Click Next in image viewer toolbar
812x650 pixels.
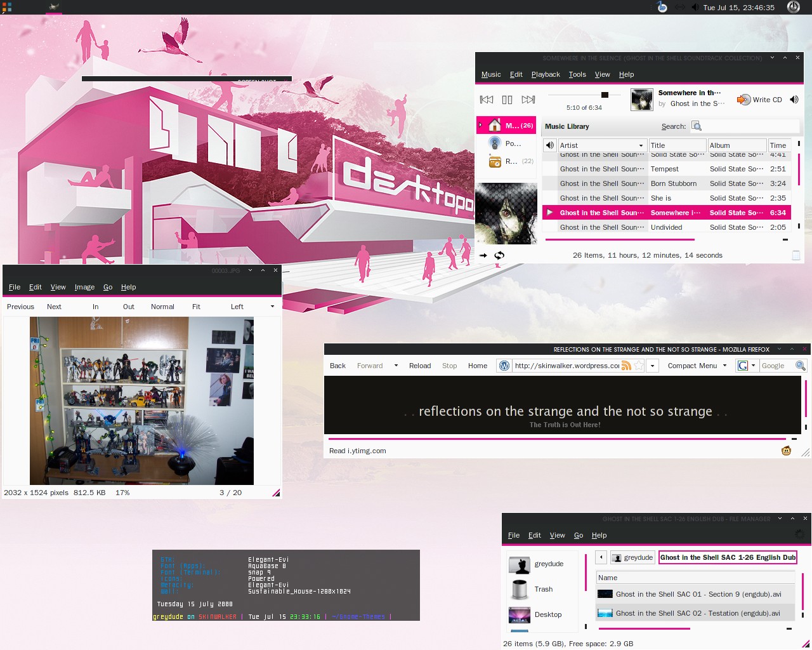[54, 307]
